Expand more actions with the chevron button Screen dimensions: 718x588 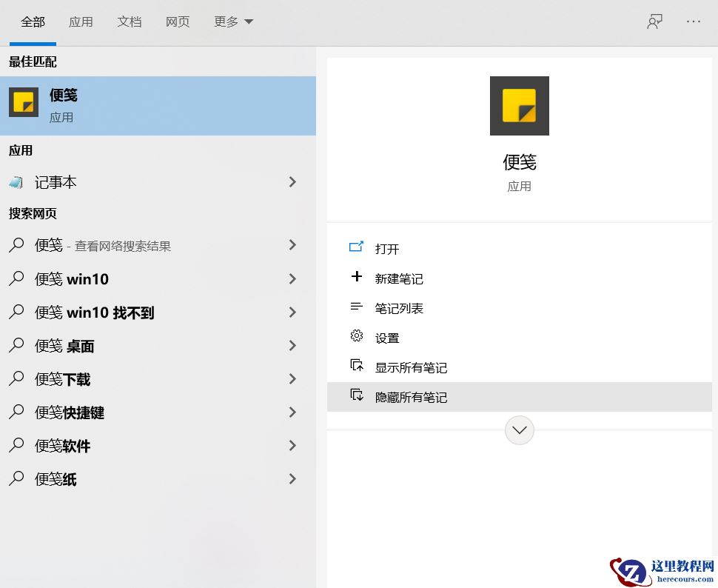[519, 430]
